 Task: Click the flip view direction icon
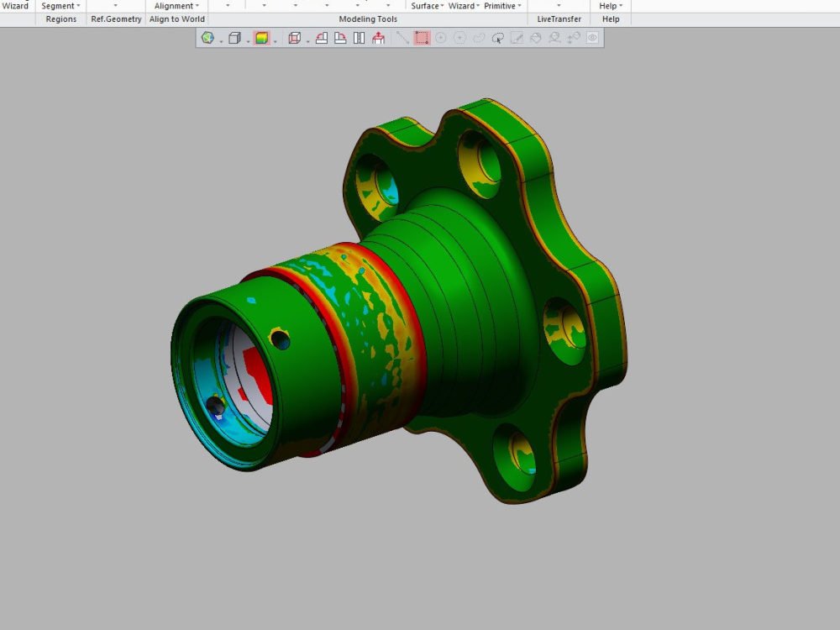[360, 38]
